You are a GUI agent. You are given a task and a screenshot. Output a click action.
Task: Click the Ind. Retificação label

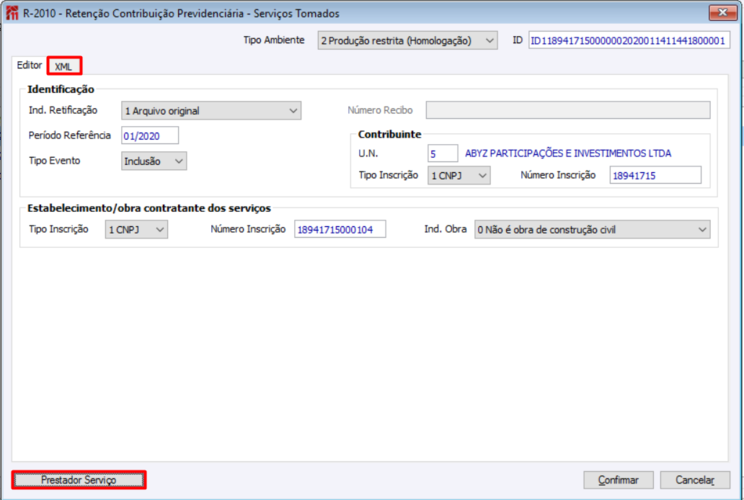point(63,110)
